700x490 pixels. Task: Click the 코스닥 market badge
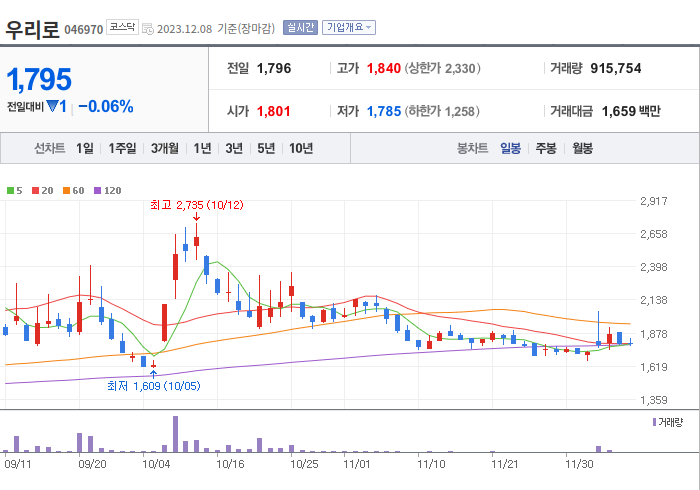coord(122,27)
